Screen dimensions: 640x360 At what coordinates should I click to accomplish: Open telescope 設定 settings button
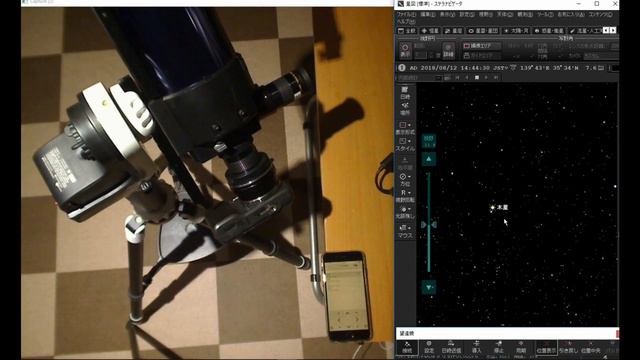click(x=429, y=347)
